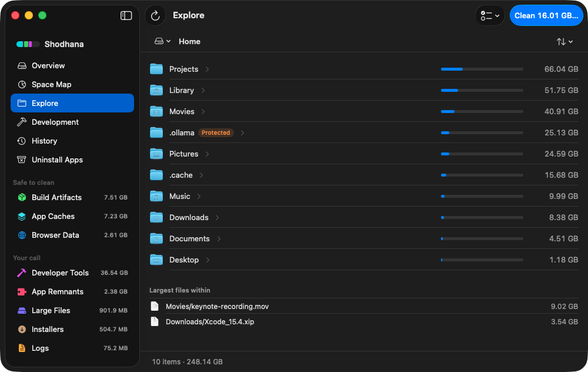Click the Movies folder icon
This screenshot has width=588, height=372.
point(156,111)
